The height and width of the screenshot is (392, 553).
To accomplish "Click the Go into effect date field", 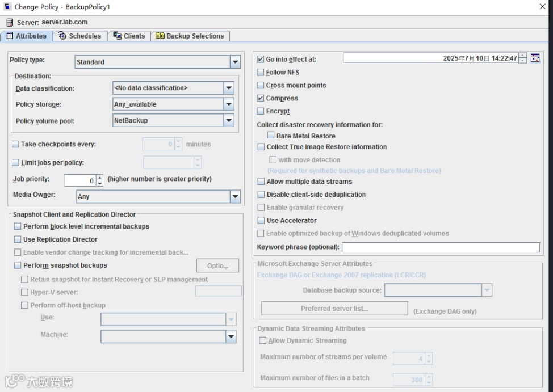I will click(430, 58).
